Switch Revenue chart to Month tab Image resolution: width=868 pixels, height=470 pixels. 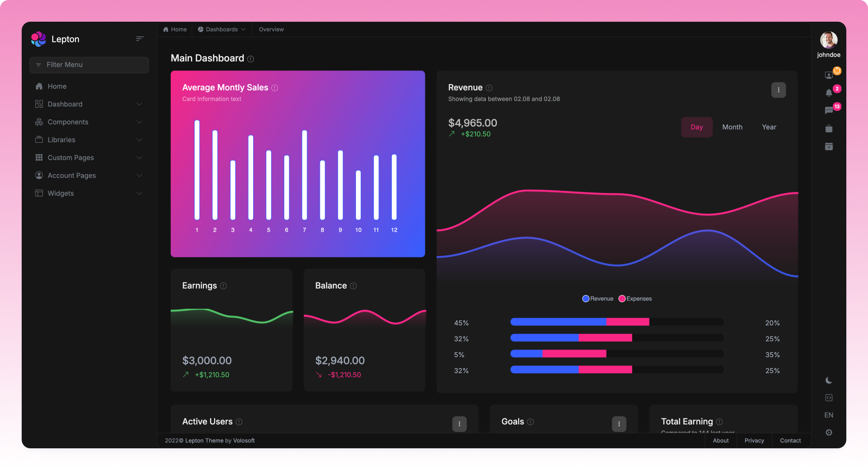732,127
